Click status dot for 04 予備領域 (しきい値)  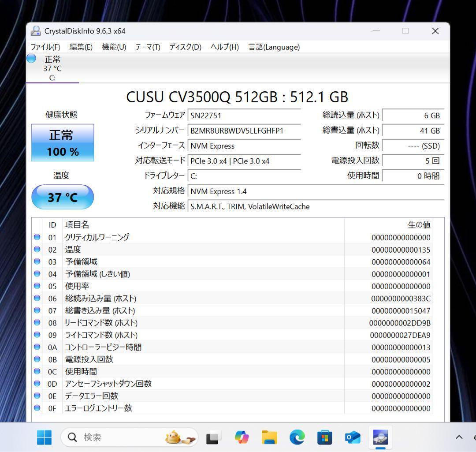click(x=37, y=273)
